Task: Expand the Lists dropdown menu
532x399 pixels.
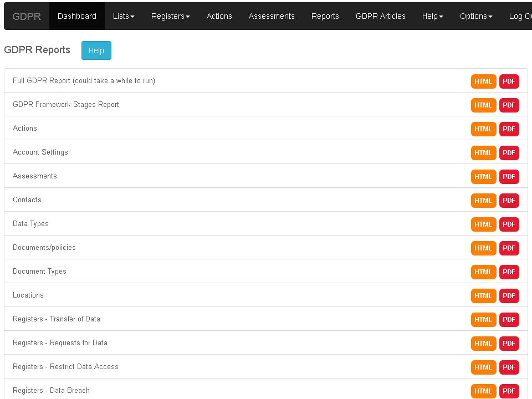Action: pyautogui.click(x=124, y=16)
